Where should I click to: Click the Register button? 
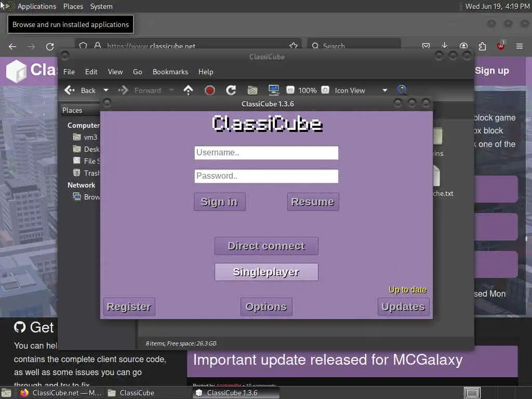[129, 307]
